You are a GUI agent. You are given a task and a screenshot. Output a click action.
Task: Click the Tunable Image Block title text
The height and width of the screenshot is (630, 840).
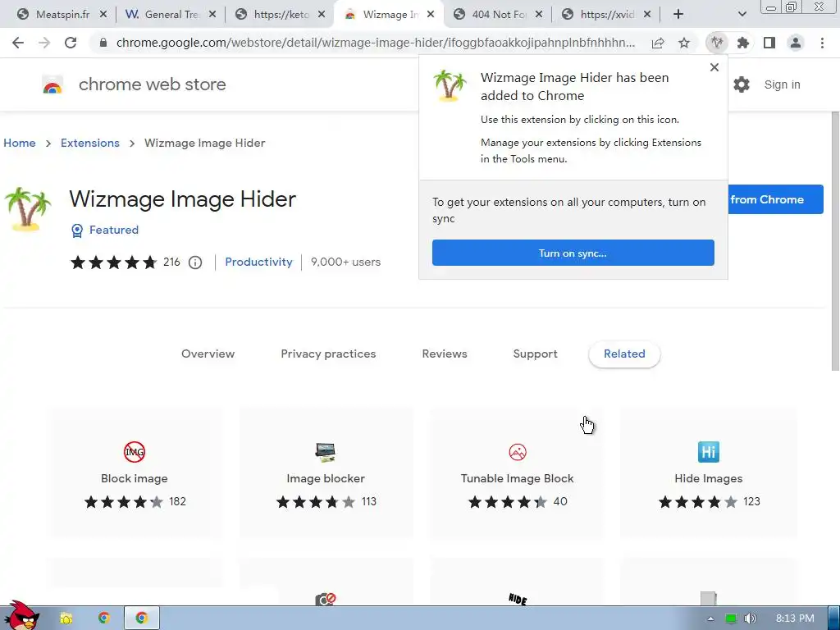518,478
